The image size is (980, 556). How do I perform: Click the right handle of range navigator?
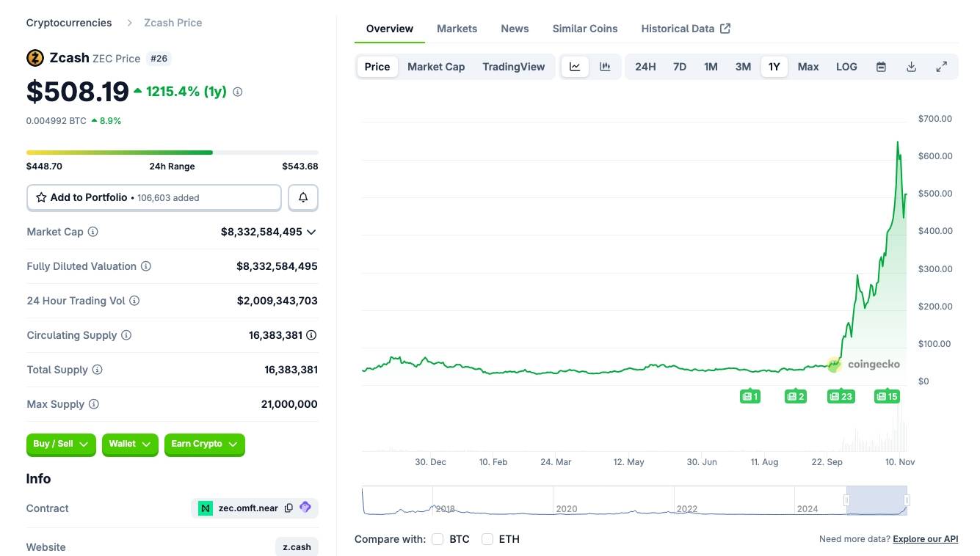[907, 500]
